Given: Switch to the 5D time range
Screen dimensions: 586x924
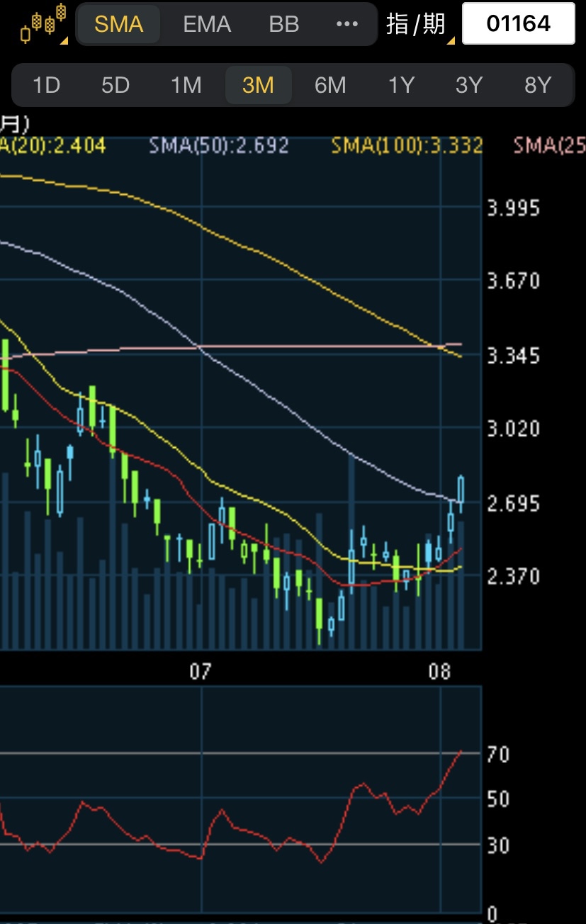Looking at the screenshot, I should (115, 86).
